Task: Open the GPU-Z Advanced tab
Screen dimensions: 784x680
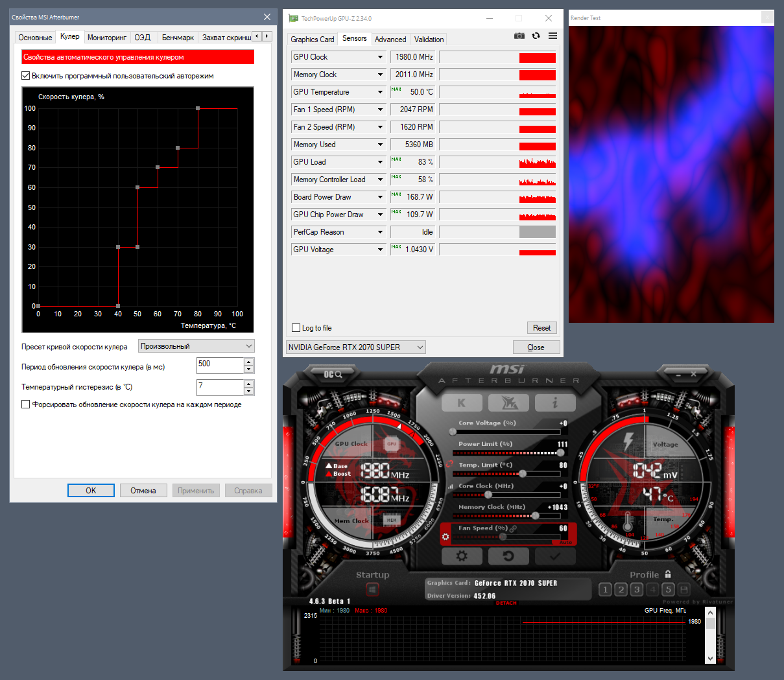Action: (390, 40)
